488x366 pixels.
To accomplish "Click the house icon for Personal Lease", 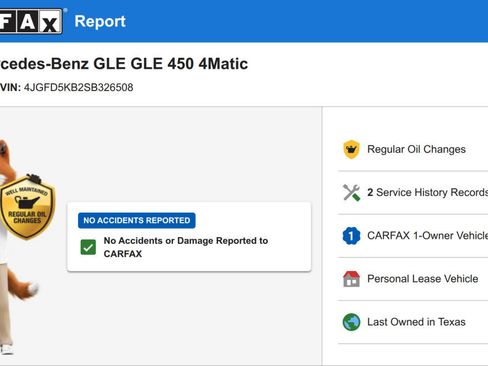I will pos(351,279).
